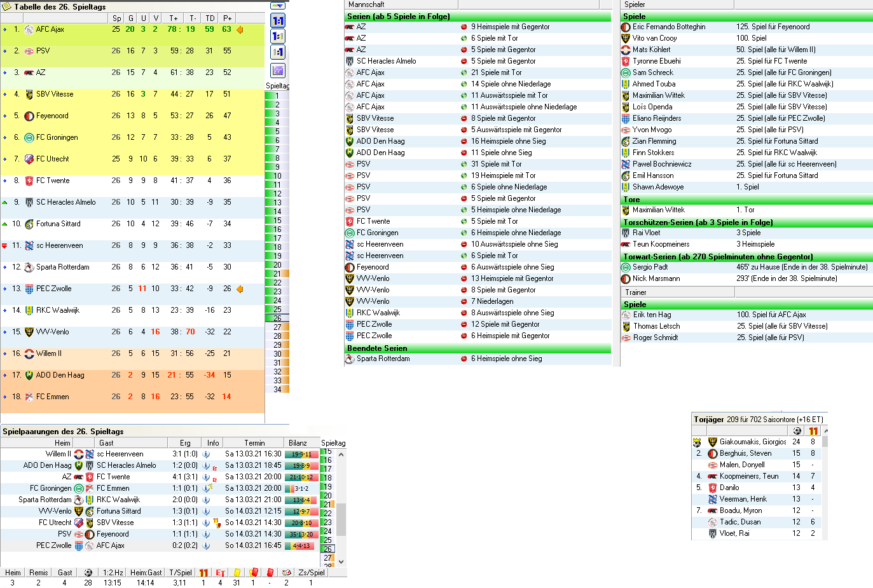Open the purple chart view button
873x588 pixels.
tap(278, 70)
